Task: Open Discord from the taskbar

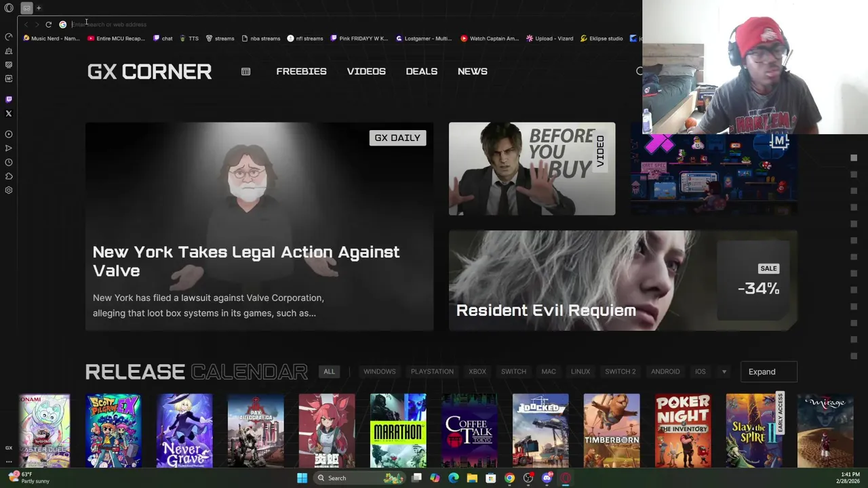Action: (547, 478)
